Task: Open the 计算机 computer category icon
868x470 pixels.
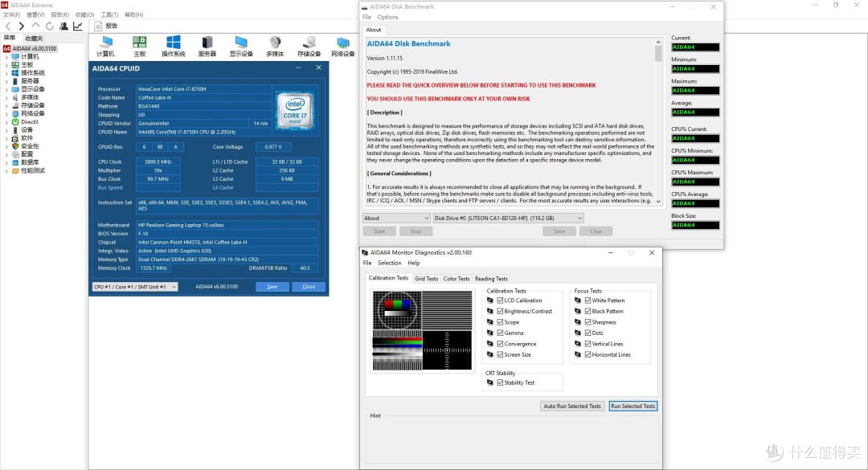Action: 105,47
